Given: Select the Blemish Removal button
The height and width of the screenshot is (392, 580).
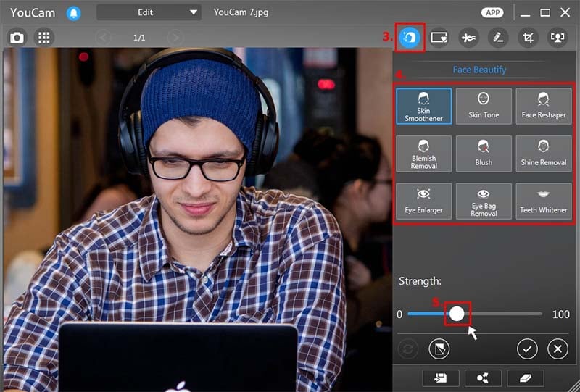Looking at the screenshot, I should pos(424,154).
